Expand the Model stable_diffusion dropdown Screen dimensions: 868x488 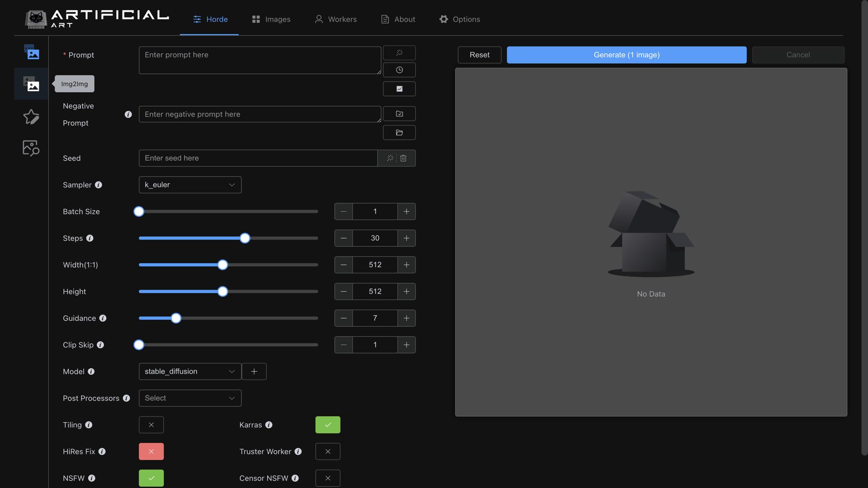pos(190,371)
